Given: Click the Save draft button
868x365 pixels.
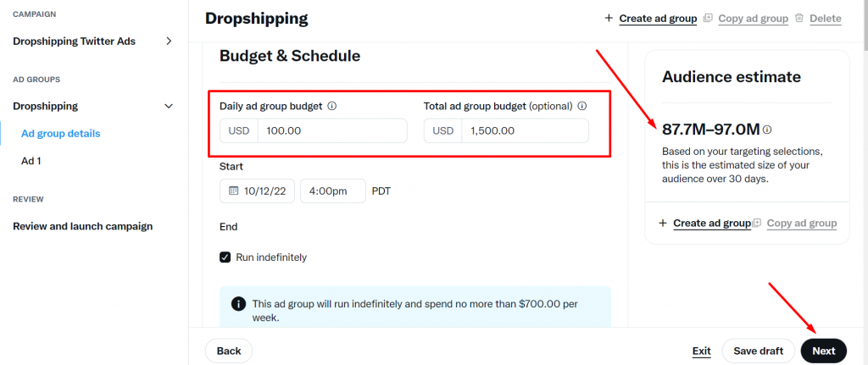Looking at the screenshot, I should (x=759, y=351).
